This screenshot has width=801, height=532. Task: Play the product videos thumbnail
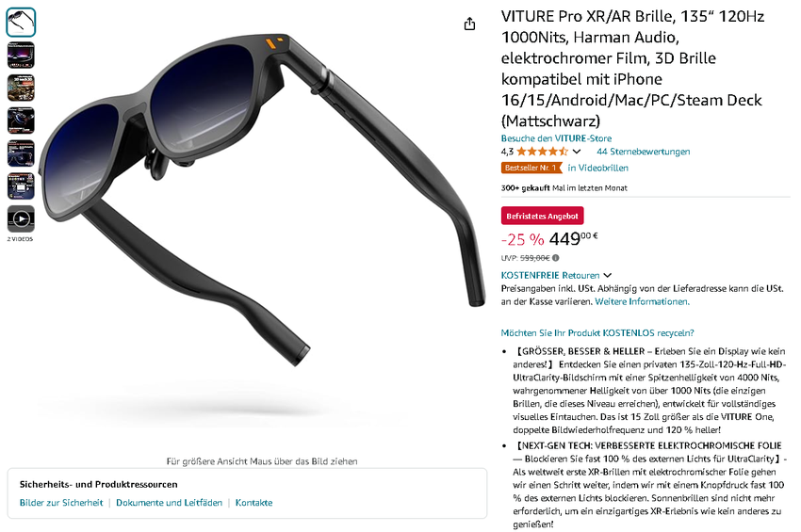(x=21, y=219)
